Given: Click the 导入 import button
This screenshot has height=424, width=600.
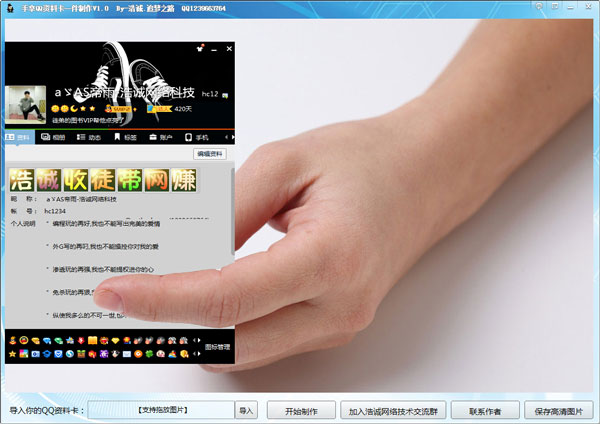Looking at the screenshot, I should point(246,410).
